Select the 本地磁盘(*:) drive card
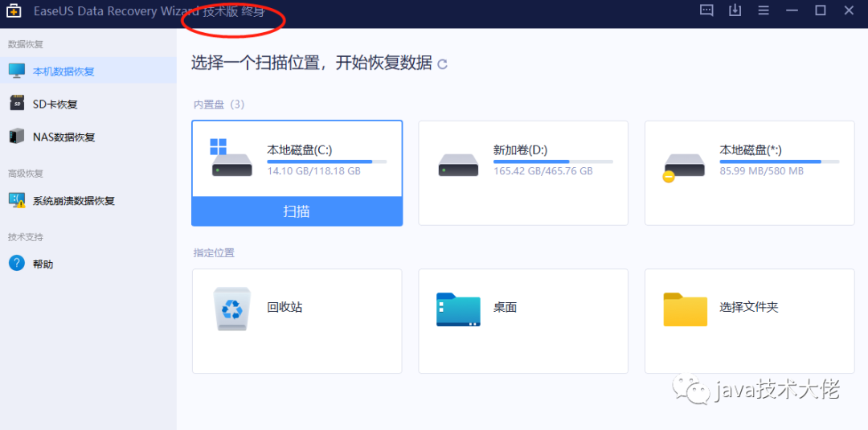 click(x=750, y=173)
